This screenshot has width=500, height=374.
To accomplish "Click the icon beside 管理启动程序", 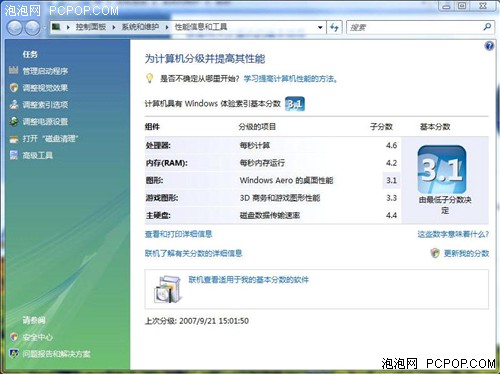I will [x=14, y=70].
